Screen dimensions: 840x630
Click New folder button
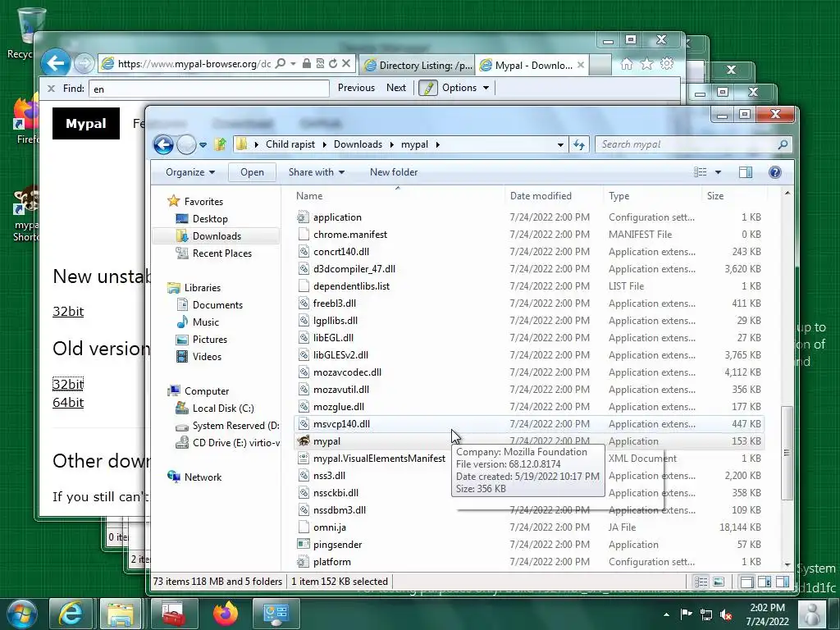[394, 172]
